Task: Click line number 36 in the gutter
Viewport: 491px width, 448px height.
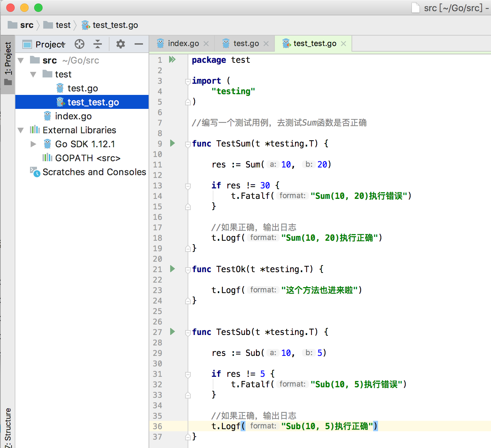Action: (x=158, y=426)
